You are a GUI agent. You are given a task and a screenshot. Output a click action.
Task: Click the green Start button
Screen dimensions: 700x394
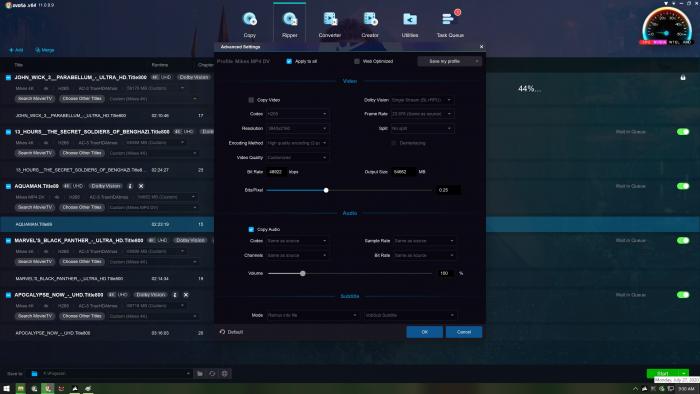(663, 373)
